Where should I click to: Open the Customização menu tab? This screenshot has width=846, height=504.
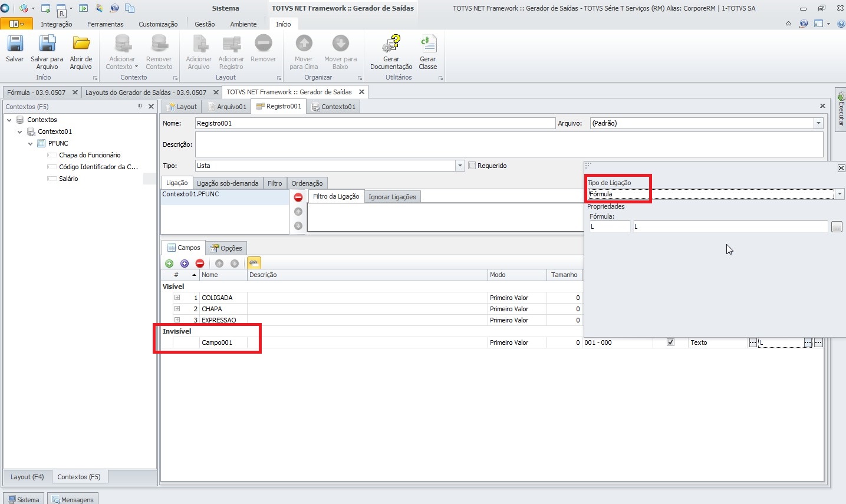click(158, 24)
